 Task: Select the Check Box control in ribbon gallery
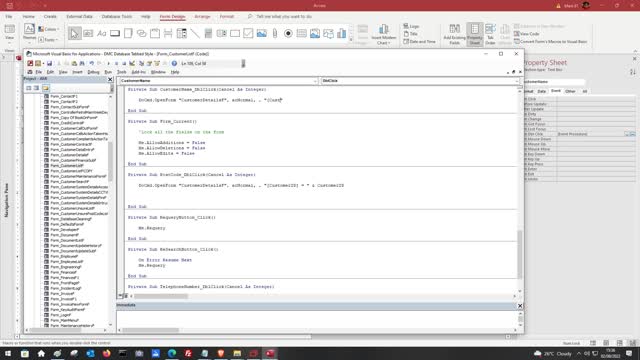(x=248, y=33)
